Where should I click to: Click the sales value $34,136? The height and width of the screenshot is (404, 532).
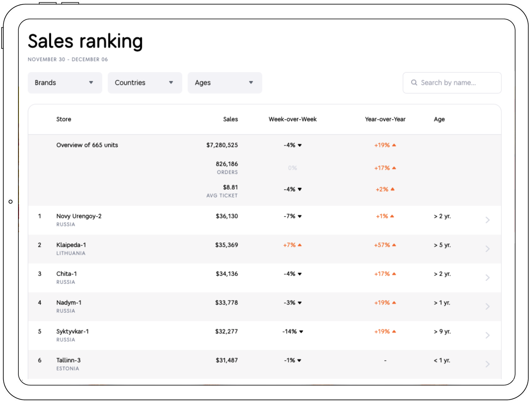click(x=227, y=274)
